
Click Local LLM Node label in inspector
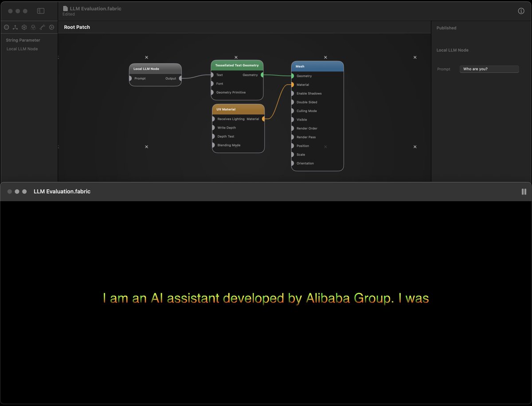coord(453,50)
